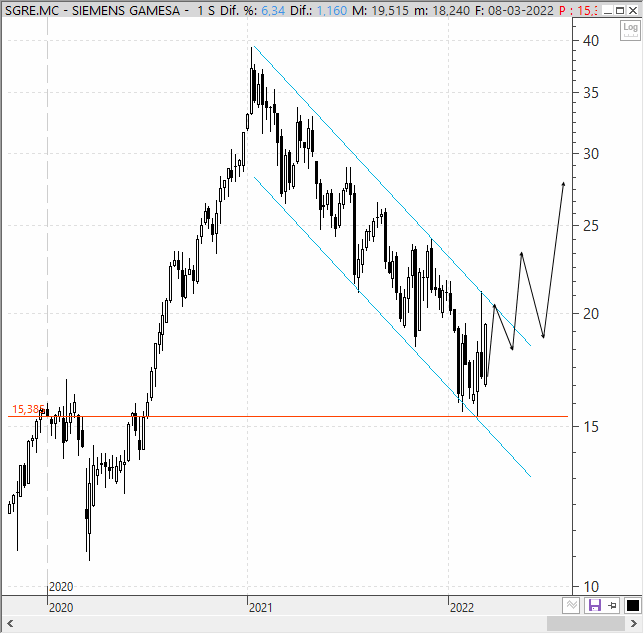Click the purple save chart icon
Viewport: 644px width, 634px height.
595,605
